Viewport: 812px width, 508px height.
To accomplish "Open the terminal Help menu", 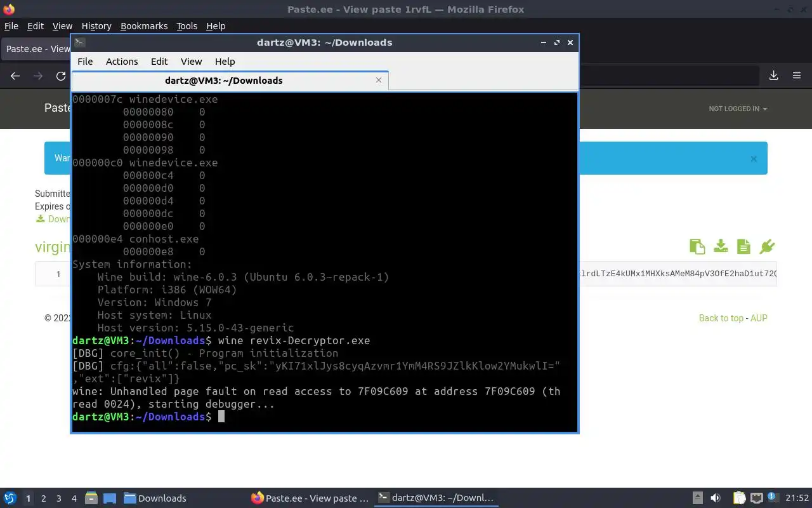I will tap(225, 61).
